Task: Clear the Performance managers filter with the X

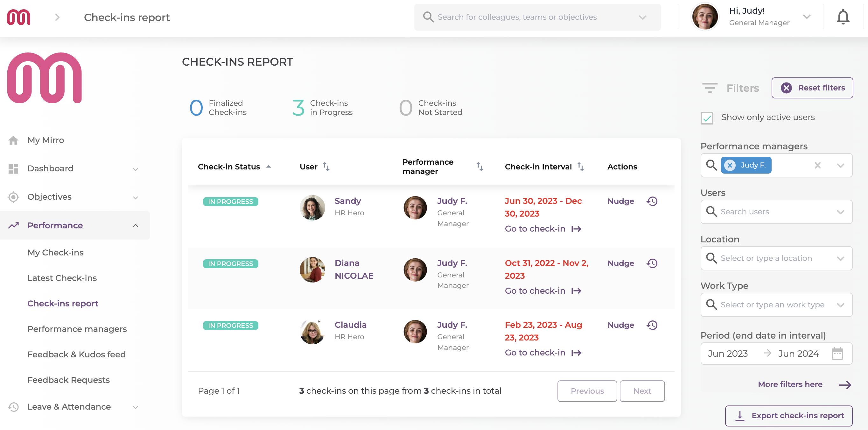Action: pyautogui.click(x=818, y=165)
